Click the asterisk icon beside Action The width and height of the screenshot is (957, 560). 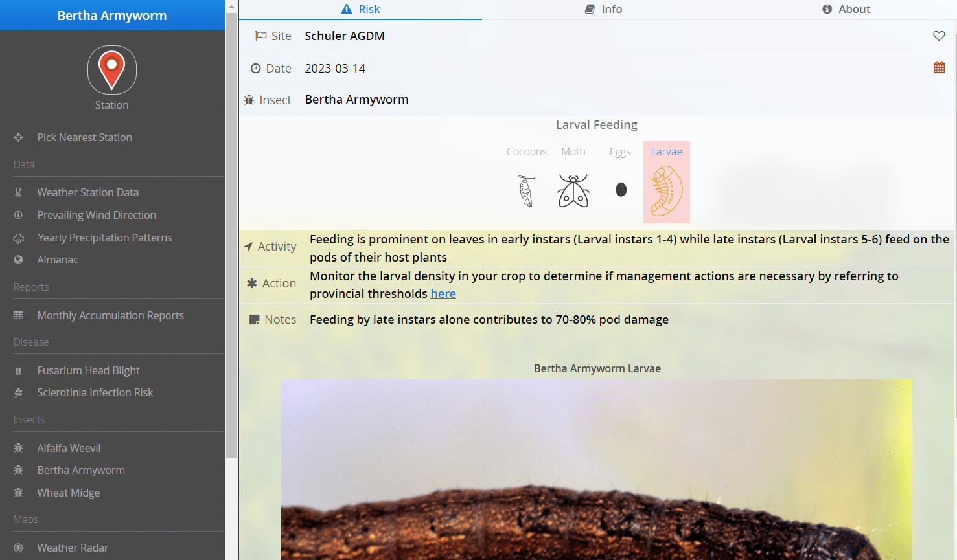[x=252, y=284]
